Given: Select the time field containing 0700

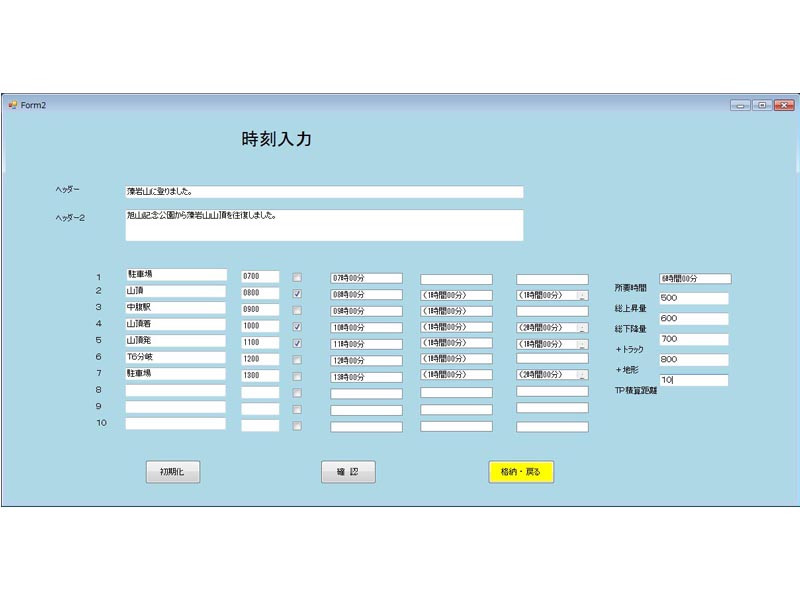Looking at the screenshot, I should pyautogui.click(x=260, y=276).
